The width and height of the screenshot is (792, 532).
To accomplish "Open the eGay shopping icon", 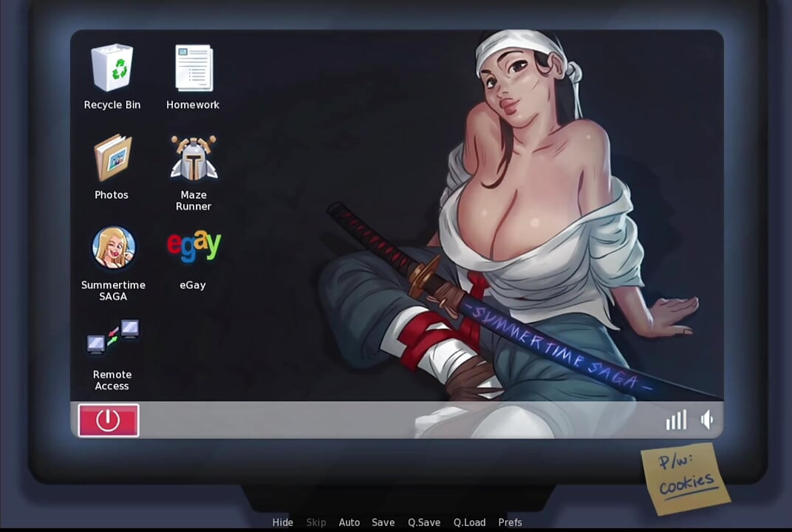I will tap(194, 246).
